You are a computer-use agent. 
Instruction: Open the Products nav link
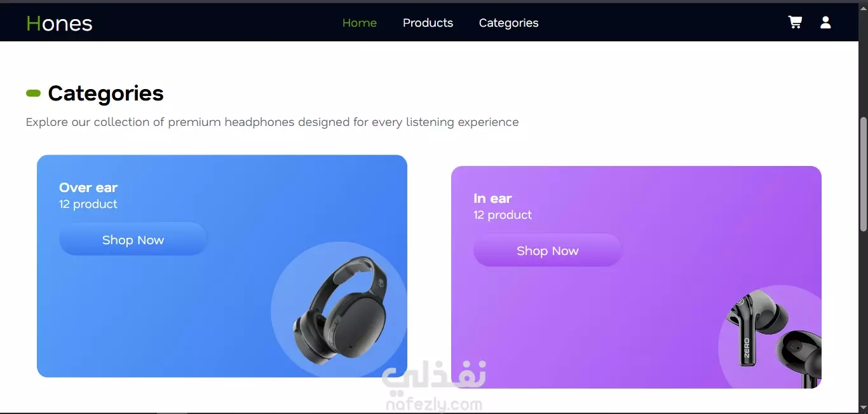click(x=428, y=23)
